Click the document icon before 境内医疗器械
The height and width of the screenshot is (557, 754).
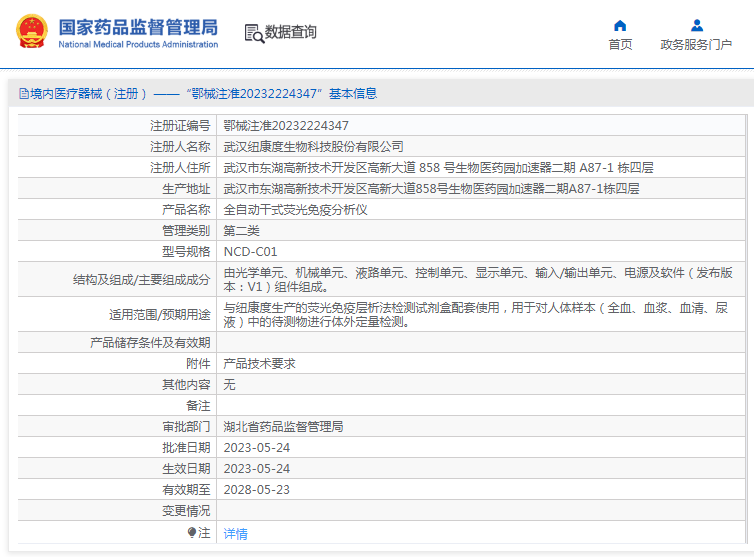(x=24, y=93)
